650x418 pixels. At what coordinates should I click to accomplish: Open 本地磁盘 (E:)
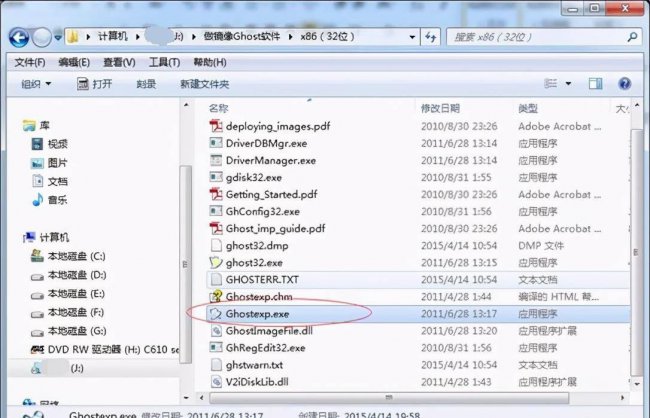click(x=68, y=294)
